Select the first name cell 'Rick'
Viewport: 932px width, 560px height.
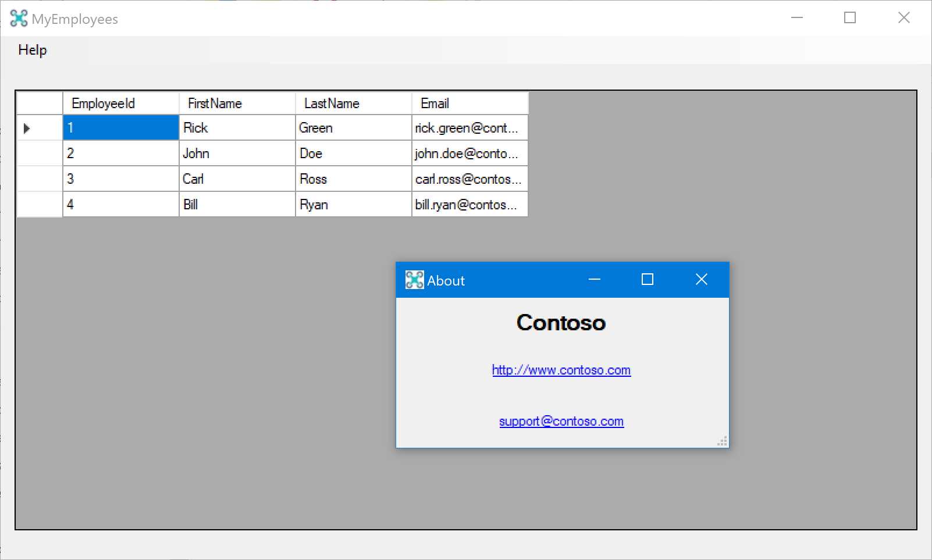(x=237, y=128)
